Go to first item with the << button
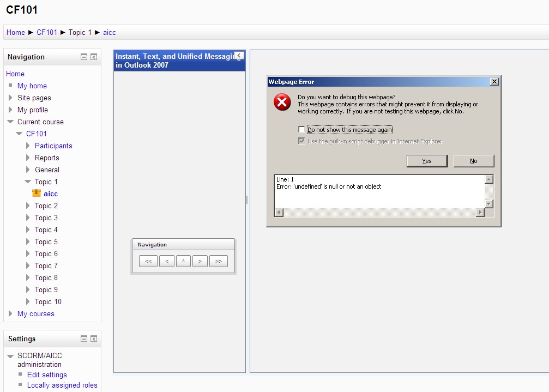549x392 pixels. click(148, 261)
